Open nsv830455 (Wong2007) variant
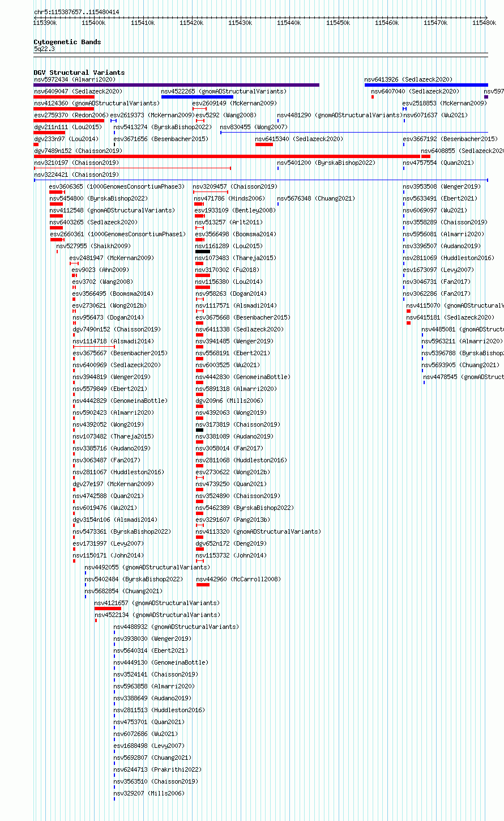Screen dimensions: 504x821 pos(254,127)
